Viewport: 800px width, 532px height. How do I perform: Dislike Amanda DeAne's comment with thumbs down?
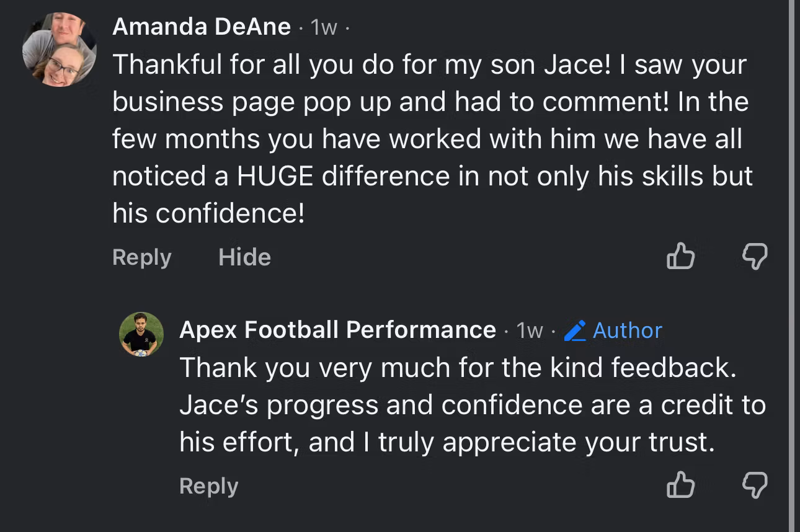[x=755, y=256]
